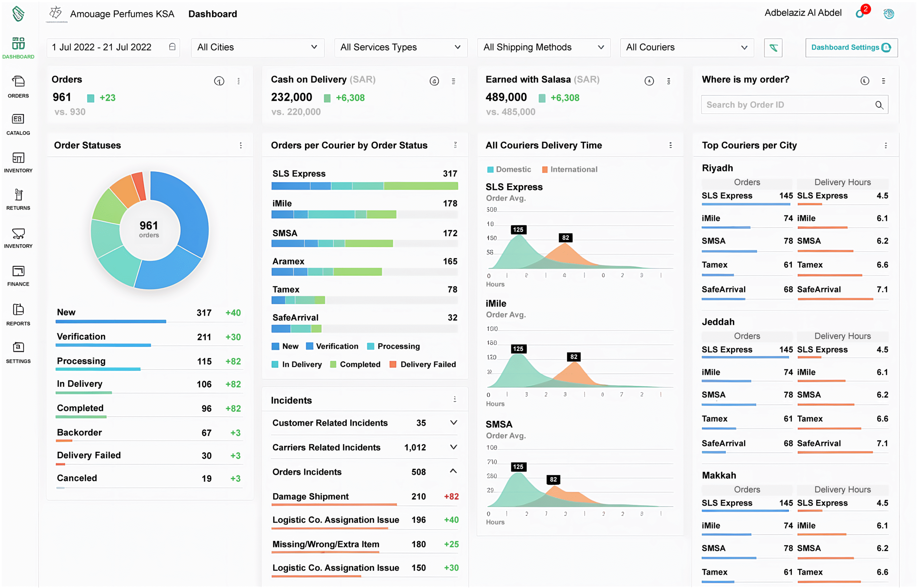
Task: Click the Dashboard Settings button
Action: coord(851,47)
